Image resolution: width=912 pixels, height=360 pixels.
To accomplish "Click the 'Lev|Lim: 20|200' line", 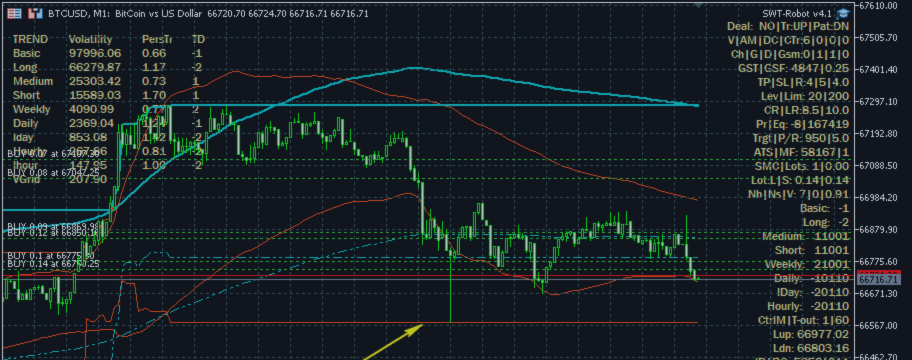I will coord(804,96).
